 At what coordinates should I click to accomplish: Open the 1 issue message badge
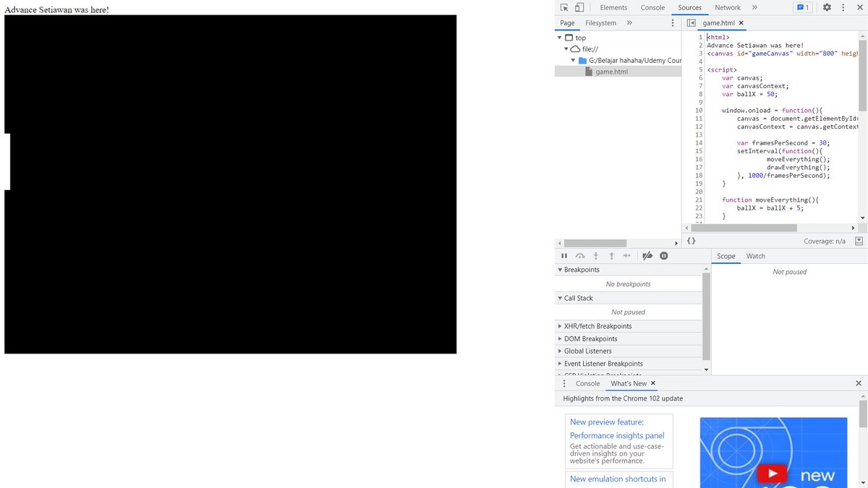click(803, 7)
